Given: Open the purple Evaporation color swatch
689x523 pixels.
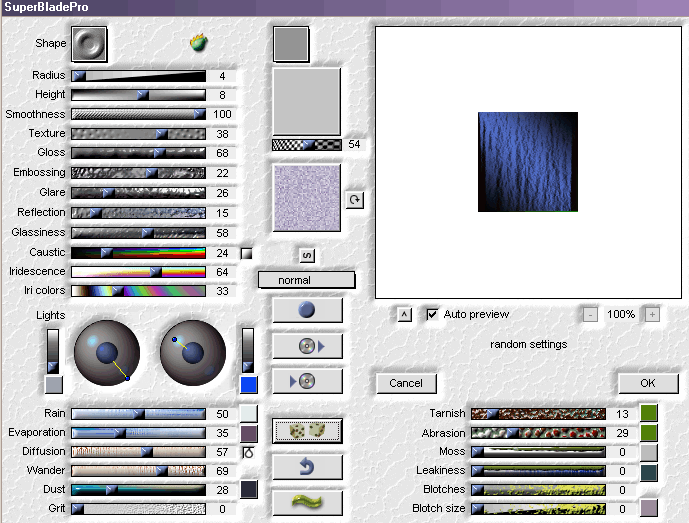Looking at the screenshot, I should tap(249, 433).
